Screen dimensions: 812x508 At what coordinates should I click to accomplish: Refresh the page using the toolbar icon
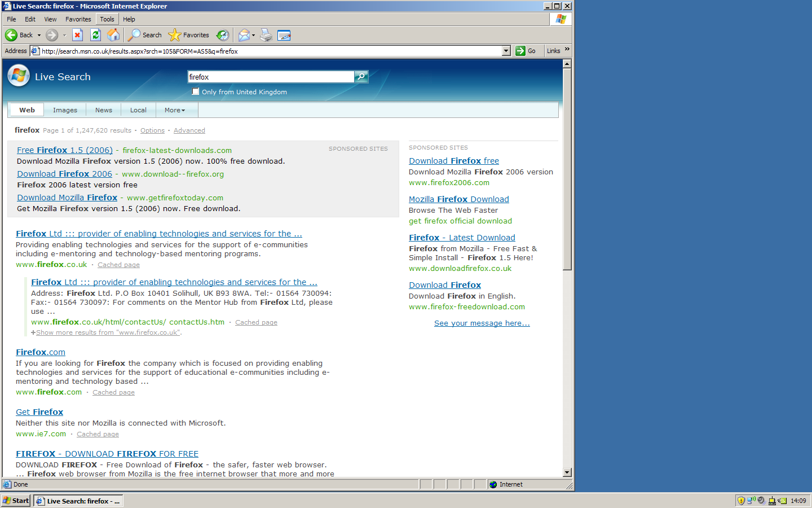pos(96,35)
